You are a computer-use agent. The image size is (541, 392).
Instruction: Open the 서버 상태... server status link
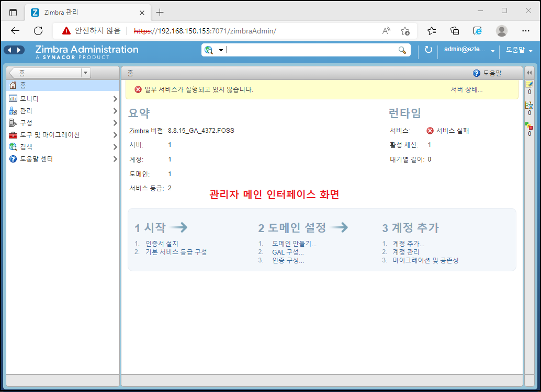point(467,90)
